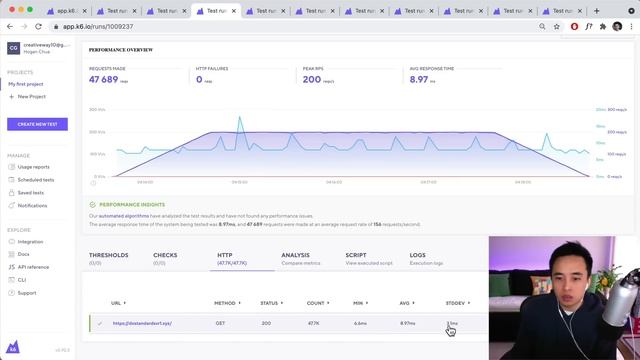Switch to the CHECKS tab
Viewport: 640px width, 360px height.
[165, 258]
